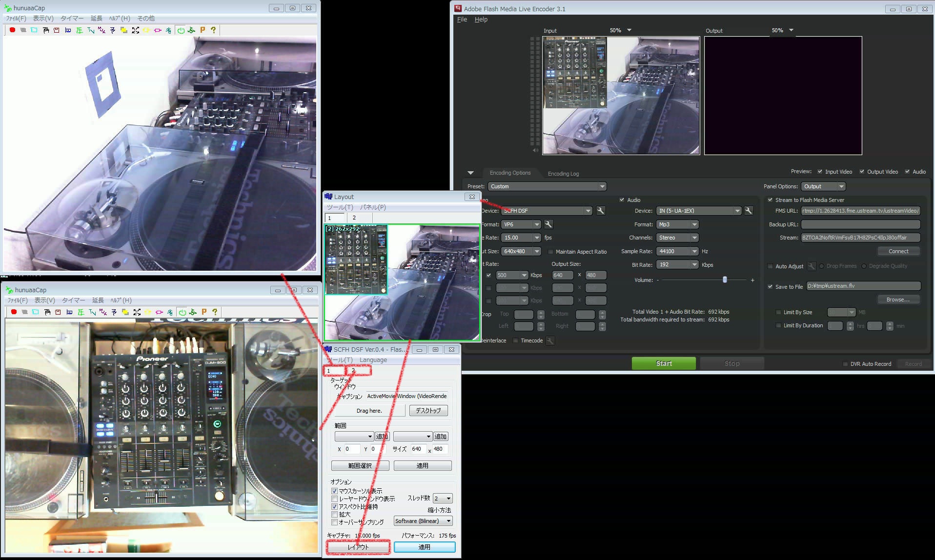Open audio Format dropdown showing Mp3
This screenshot has width=935, height=560.
tap(677, 224)
